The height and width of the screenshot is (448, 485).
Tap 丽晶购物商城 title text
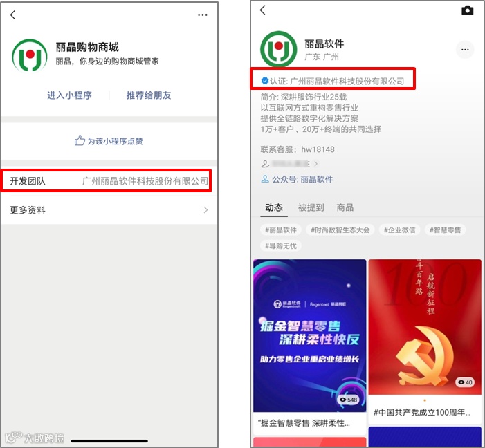point(87,47)
